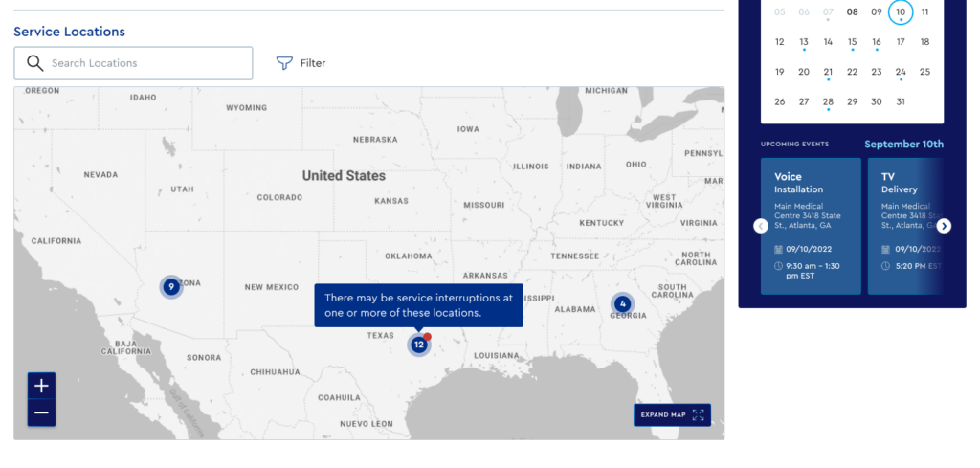Pick calendar date 21
Screen dimensions: 980x468
tap(828, 72)
